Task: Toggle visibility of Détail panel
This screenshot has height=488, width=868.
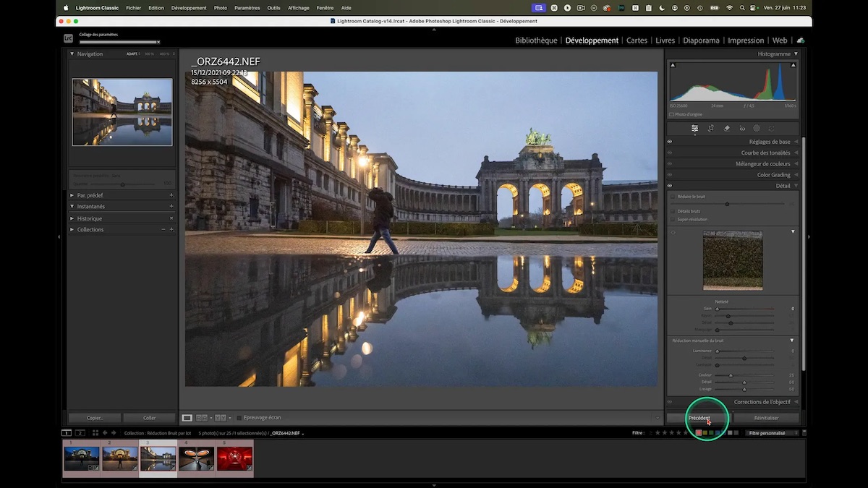Action: (670, 186)
